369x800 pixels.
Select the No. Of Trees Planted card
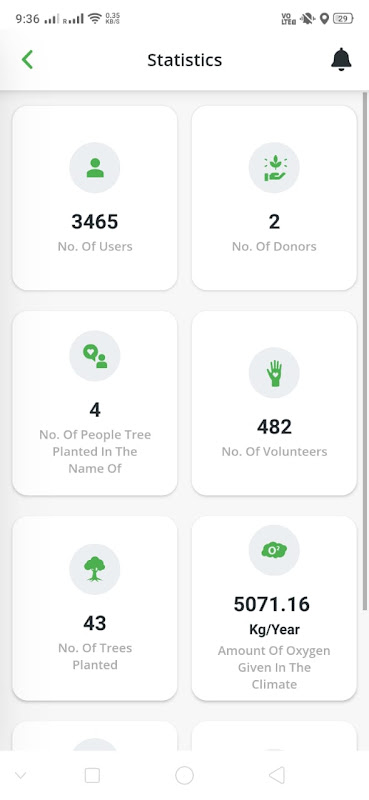click(x=95, y=608)
